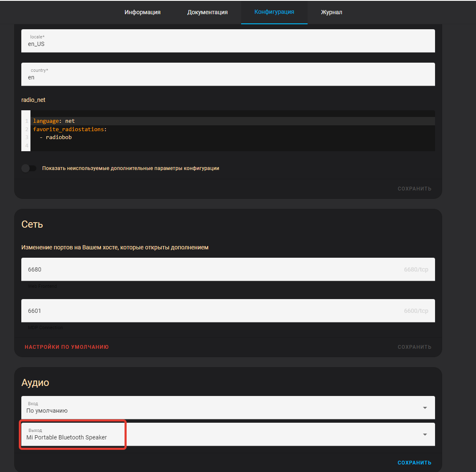Switch to the Конфигурация tab
This screenshot has width=476, height=472.
274,12
